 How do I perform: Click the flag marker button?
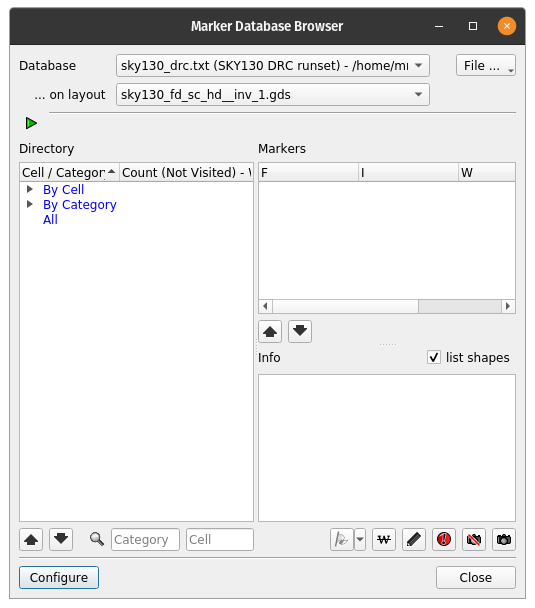342,539
